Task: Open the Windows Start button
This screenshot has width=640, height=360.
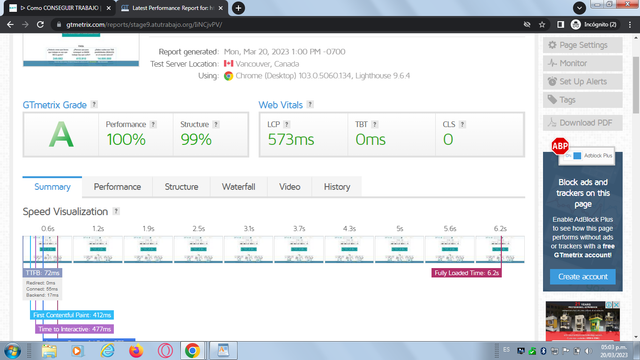Action: [x=13, y=351]
